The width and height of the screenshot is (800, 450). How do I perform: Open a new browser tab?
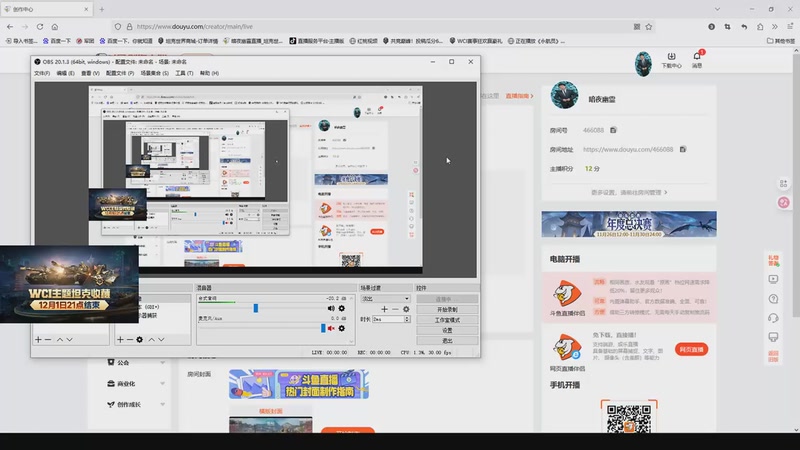(102, 9)
